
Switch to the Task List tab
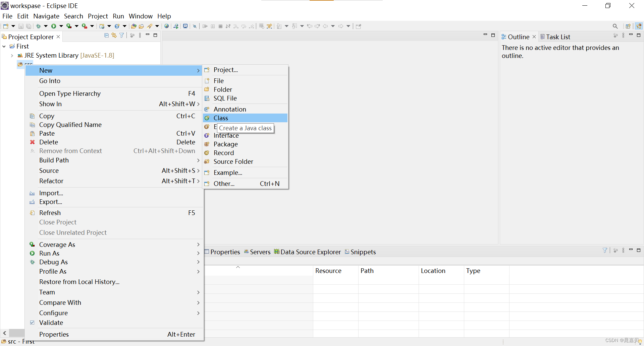coord(555,37)
